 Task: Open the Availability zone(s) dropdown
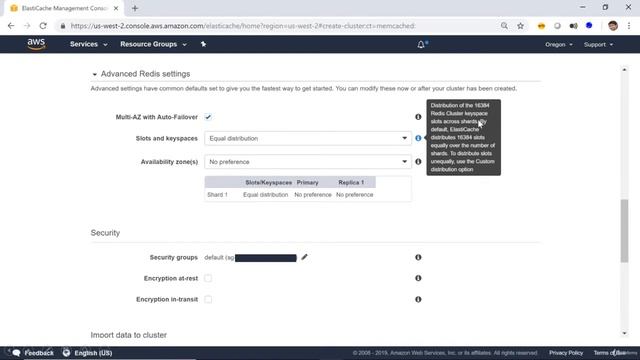308,162
